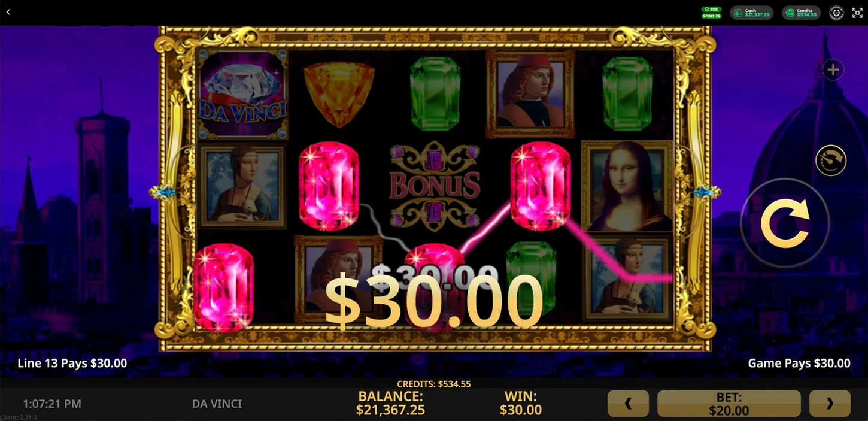Spin the reels with the gold arrow button
Screen dimensions: 868x421
[785, 223]
